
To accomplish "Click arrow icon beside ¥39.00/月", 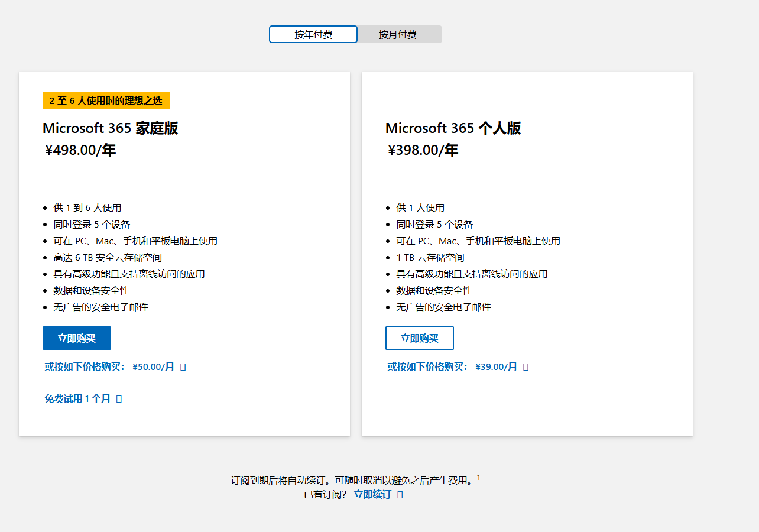I will [526, 366].
